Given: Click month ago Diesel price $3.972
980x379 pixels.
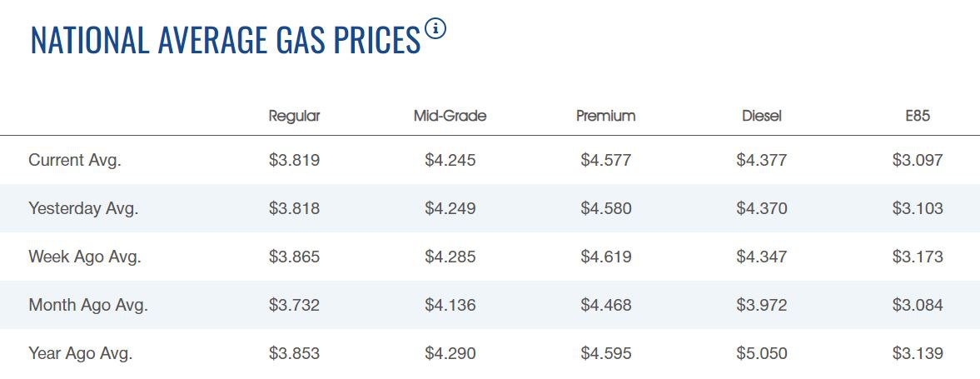Looking at the screenshot, I should pos(762,305).
